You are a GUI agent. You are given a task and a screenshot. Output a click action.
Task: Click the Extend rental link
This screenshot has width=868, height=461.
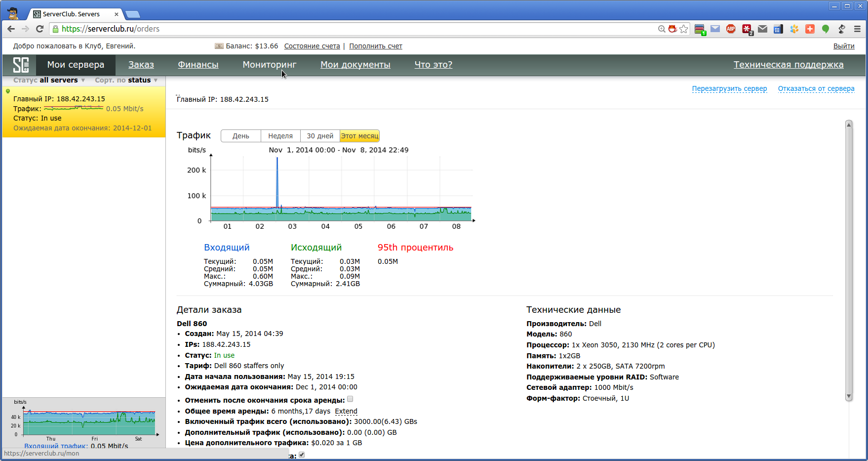click(x=346, y=411)
